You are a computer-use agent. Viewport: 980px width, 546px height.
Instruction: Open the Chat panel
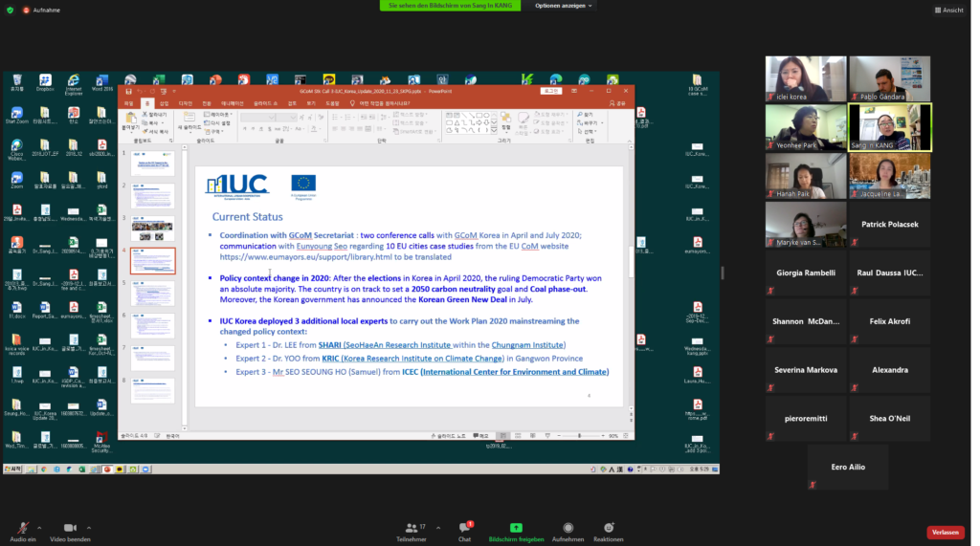[464, 527]
